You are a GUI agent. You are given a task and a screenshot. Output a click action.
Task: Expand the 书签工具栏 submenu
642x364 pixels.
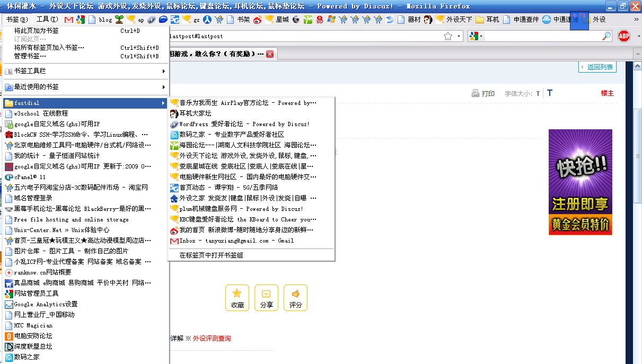pos(86,71)
